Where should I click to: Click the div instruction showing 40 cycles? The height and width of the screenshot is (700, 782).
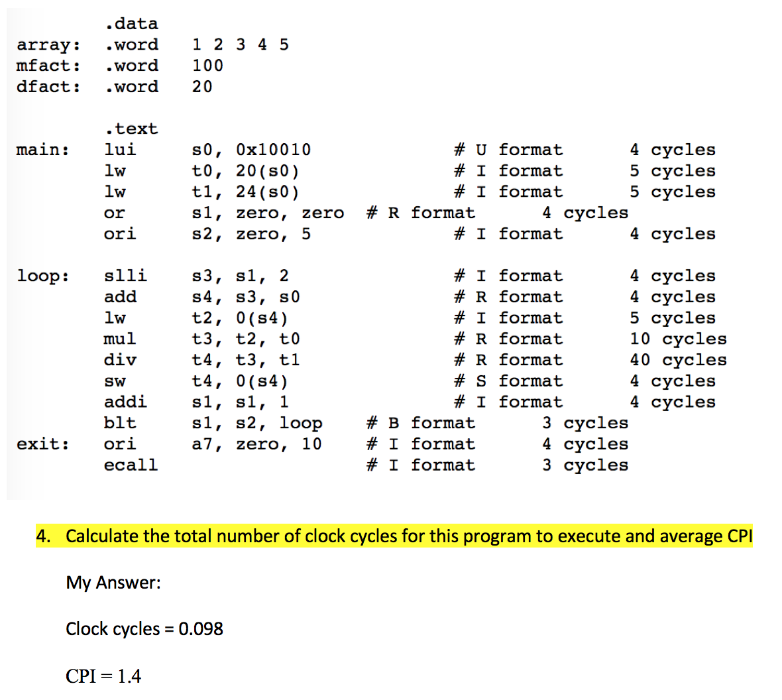point(119,359)
